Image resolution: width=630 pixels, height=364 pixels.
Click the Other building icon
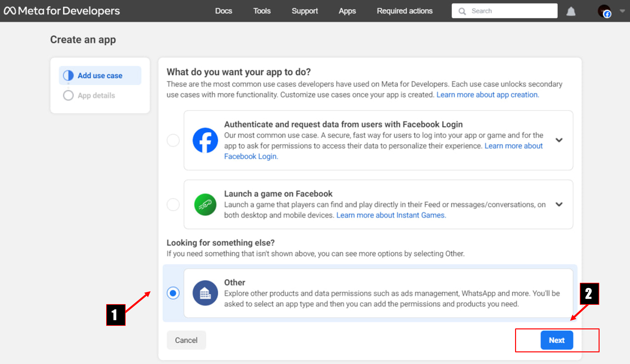[205, 293]
